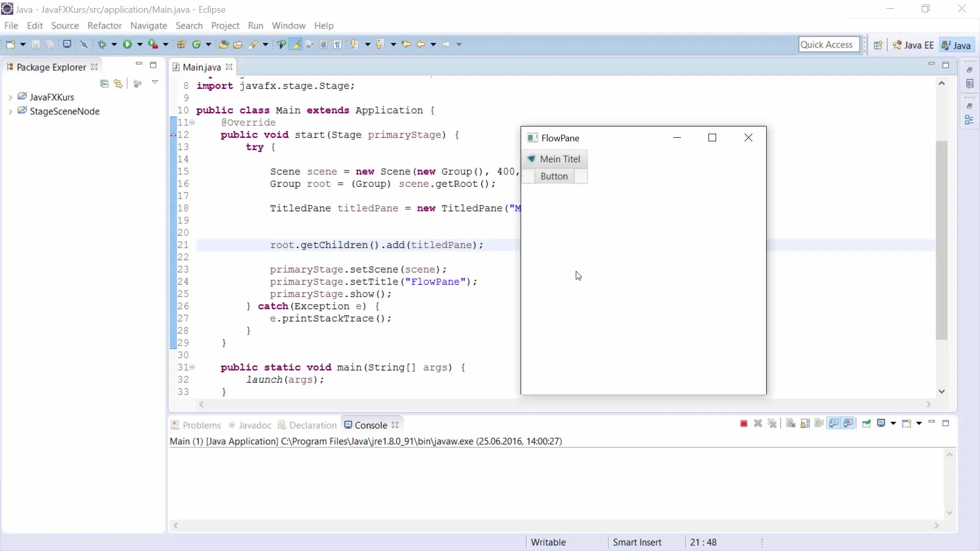Switch to the Java EE perspective

914,45
